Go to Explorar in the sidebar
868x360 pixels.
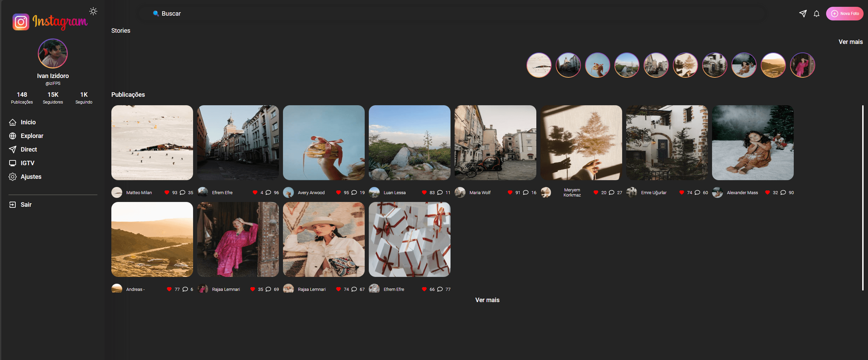tap(32, 136)
